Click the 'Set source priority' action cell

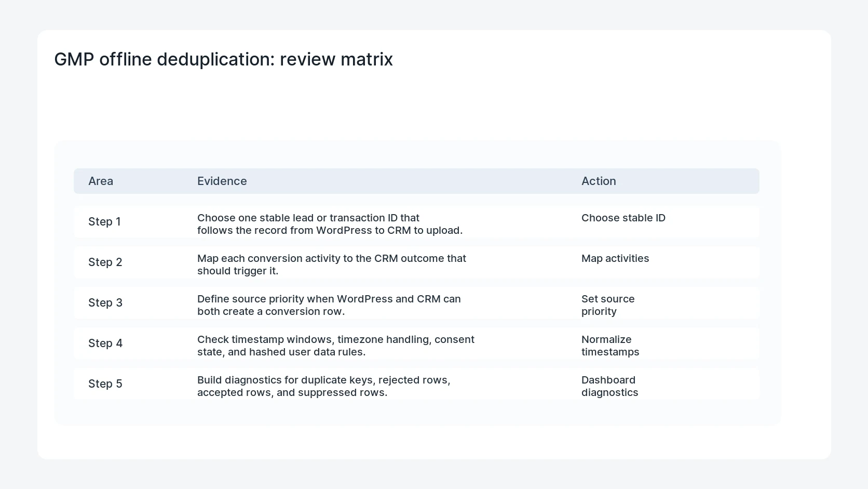coord(608,305)
